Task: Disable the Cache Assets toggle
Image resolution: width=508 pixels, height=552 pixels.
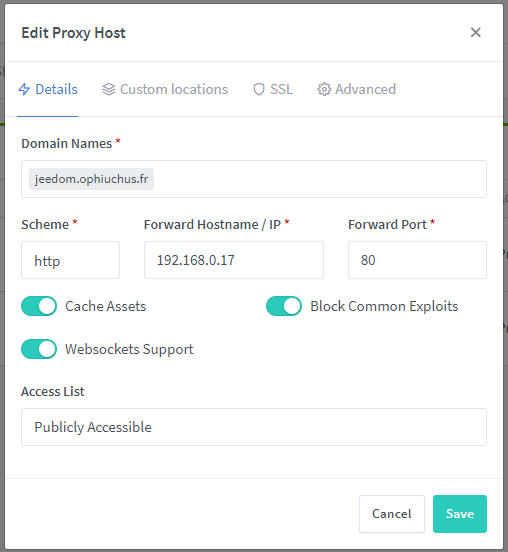Action: (x=39, y=306)
